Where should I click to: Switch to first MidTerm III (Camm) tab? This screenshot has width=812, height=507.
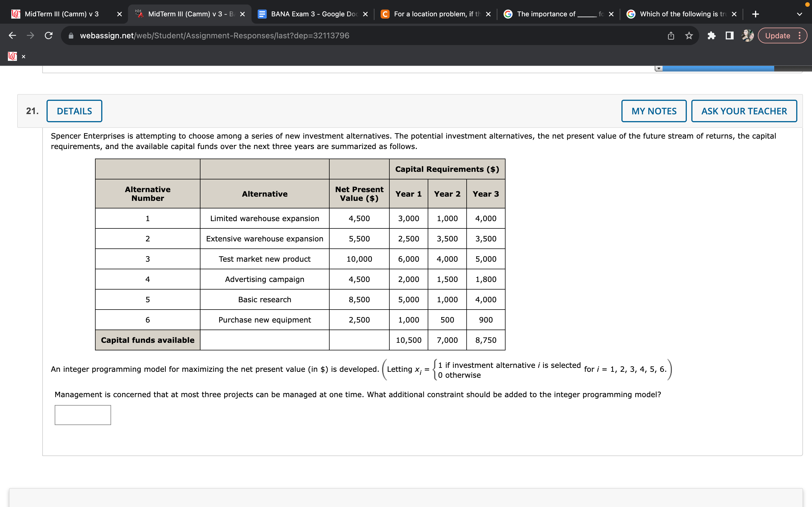coord(62,14)
